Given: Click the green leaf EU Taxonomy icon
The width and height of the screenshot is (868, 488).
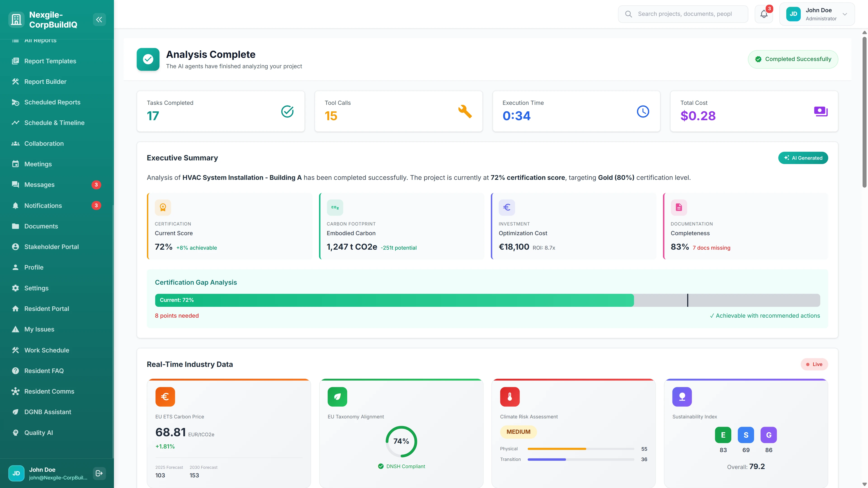Looking at the screenshot, I should point(337,397).
